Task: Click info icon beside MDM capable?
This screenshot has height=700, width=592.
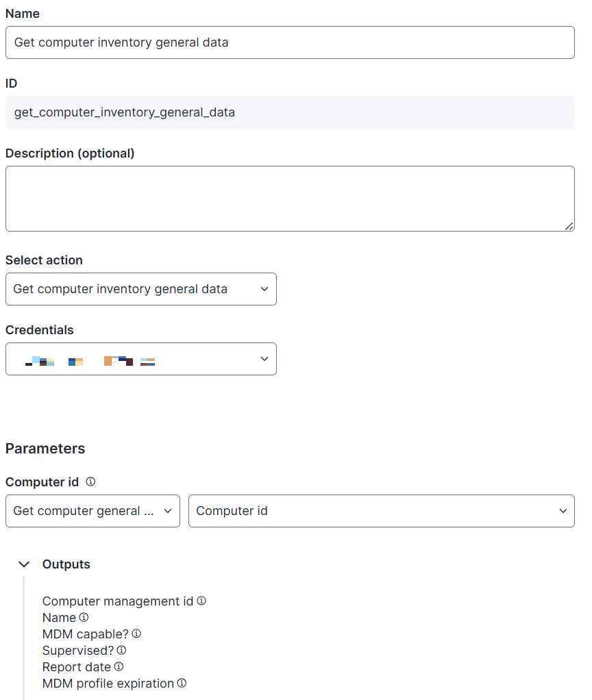Action: [136, 634]
